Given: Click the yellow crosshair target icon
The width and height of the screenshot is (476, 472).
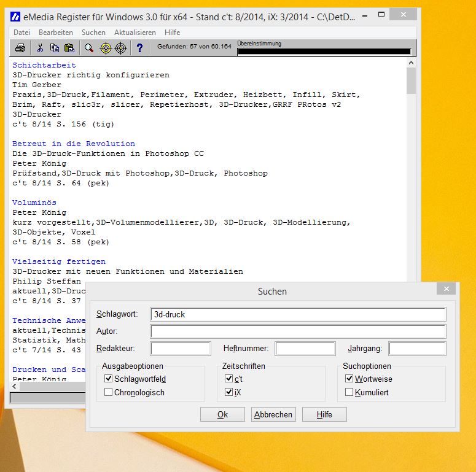Looking at the screenshot, I should 106,48.
